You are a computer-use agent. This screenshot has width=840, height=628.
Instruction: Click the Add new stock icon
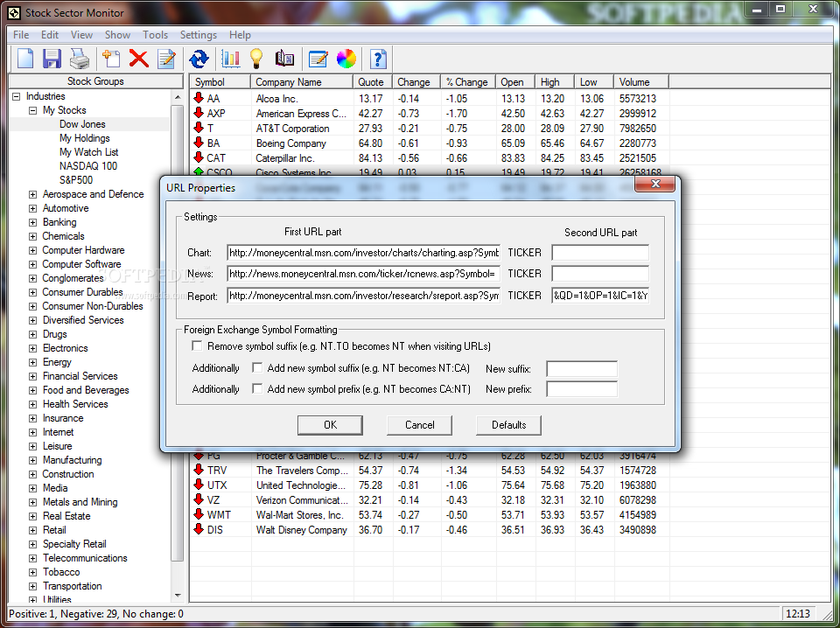tap(111, 58)
